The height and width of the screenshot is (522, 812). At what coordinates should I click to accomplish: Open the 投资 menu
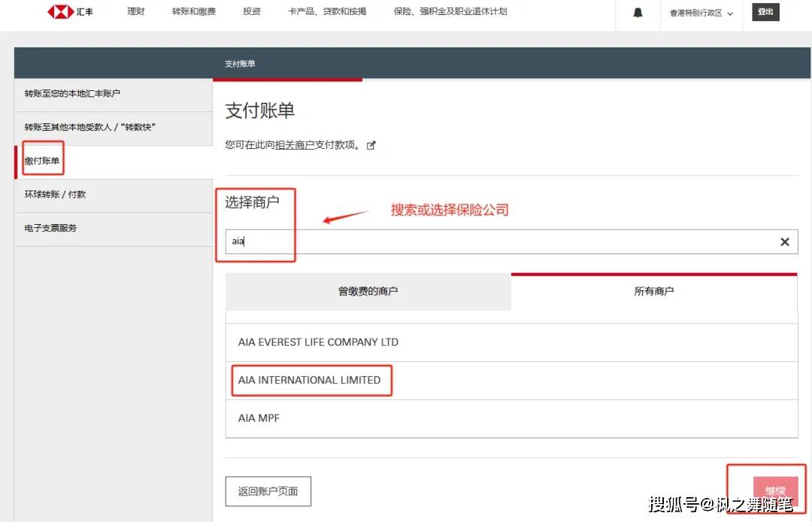(252, 11)
